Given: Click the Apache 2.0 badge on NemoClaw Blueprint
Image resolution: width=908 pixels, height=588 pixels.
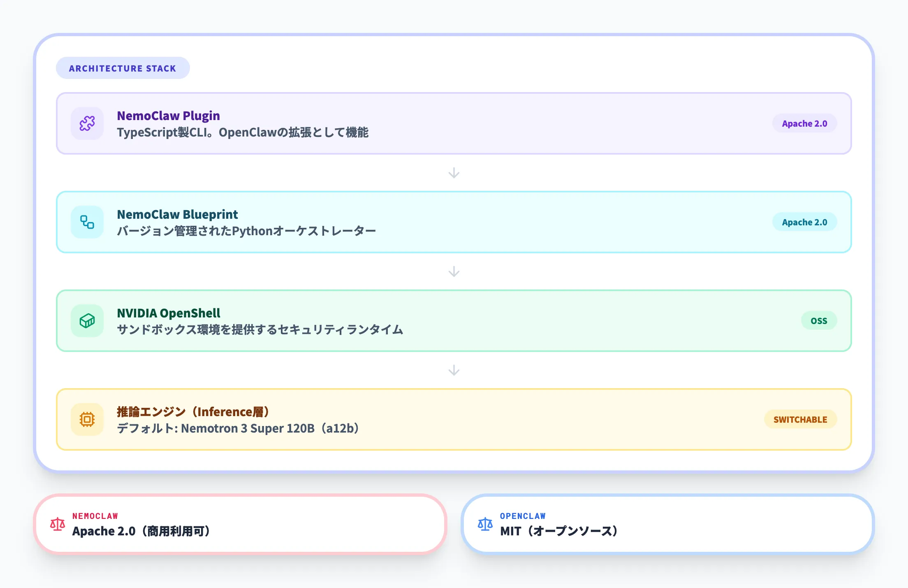Looking at the screenshot, I should pyautogui.click(x=804, y=222).
